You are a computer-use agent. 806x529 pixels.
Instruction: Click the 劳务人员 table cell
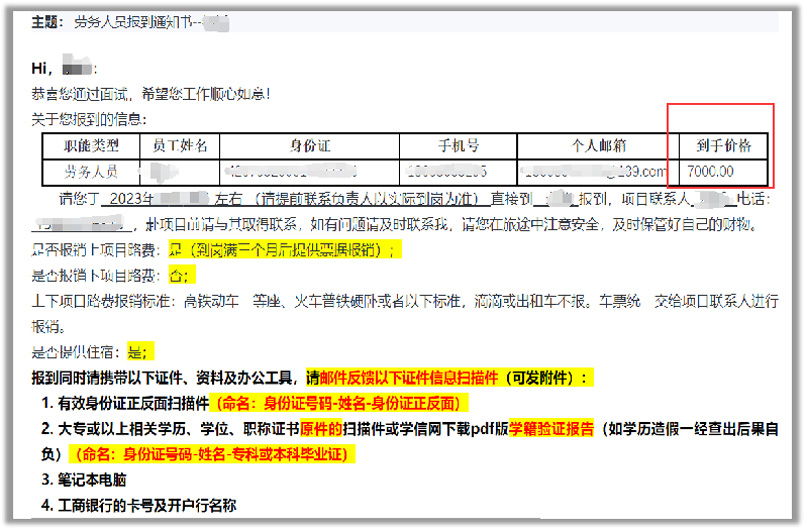(91, 172)
